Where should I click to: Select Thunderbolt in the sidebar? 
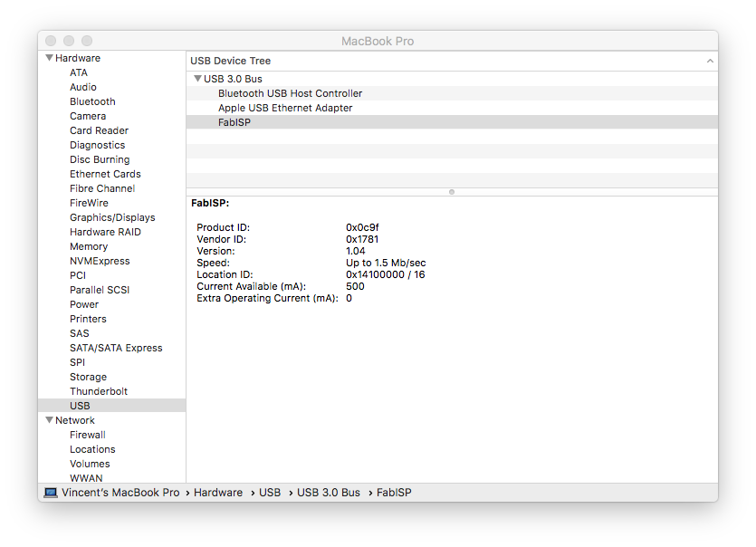click(x=99, y=391)
